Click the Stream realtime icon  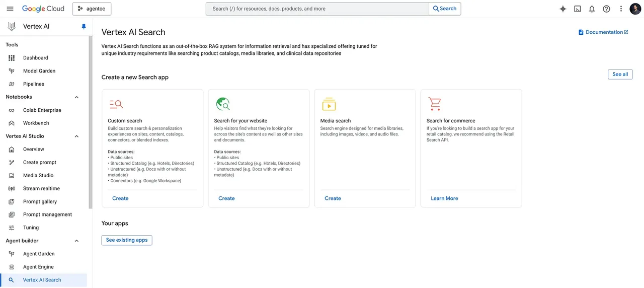point(12,188)
